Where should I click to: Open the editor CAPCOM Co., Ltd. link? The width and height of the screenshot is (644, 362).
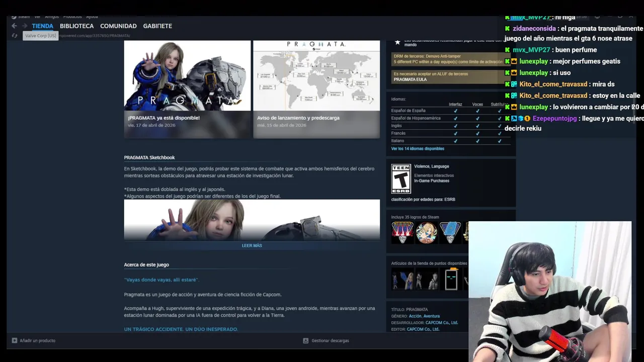tap(423, 329)
